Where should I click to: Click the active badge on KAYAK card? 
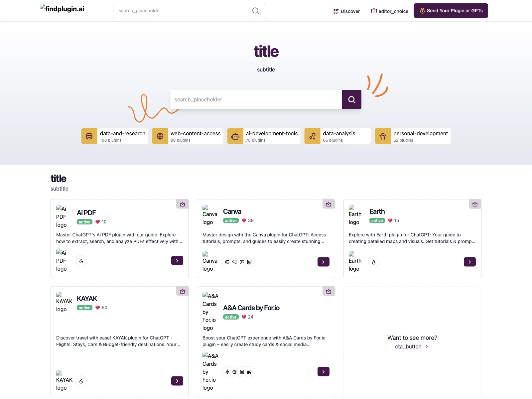click(x=84, y=308)
